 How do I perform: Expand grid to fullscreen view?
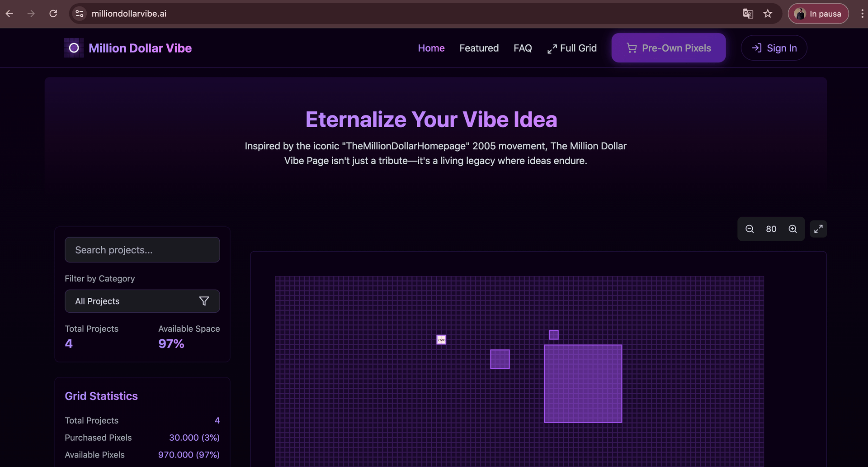coord(818,229)
